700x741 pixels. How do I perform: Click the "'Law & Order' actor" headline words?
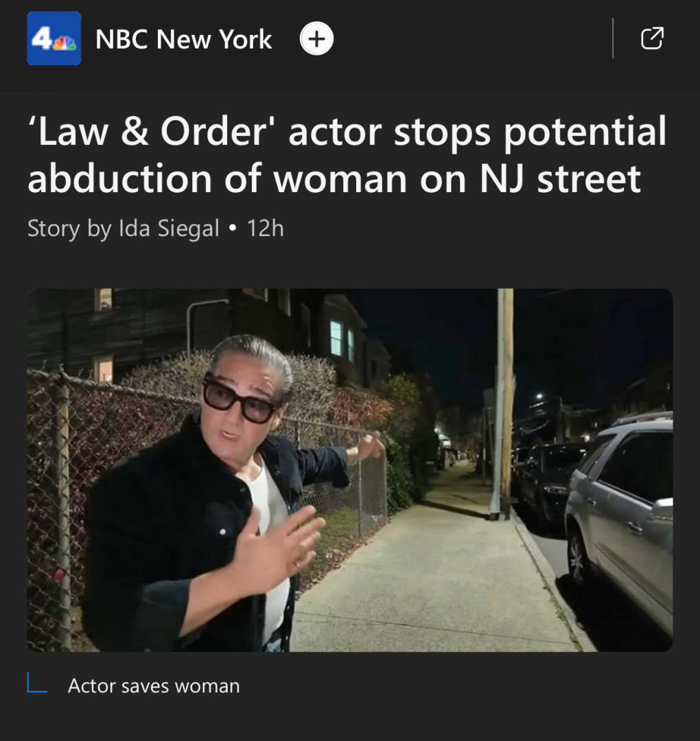(205, 131)
